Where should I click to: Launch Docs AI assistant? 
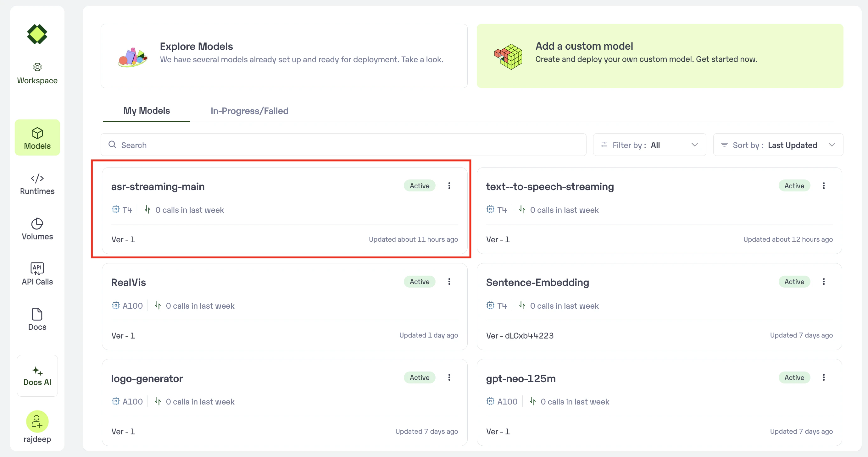coord(37,376)
